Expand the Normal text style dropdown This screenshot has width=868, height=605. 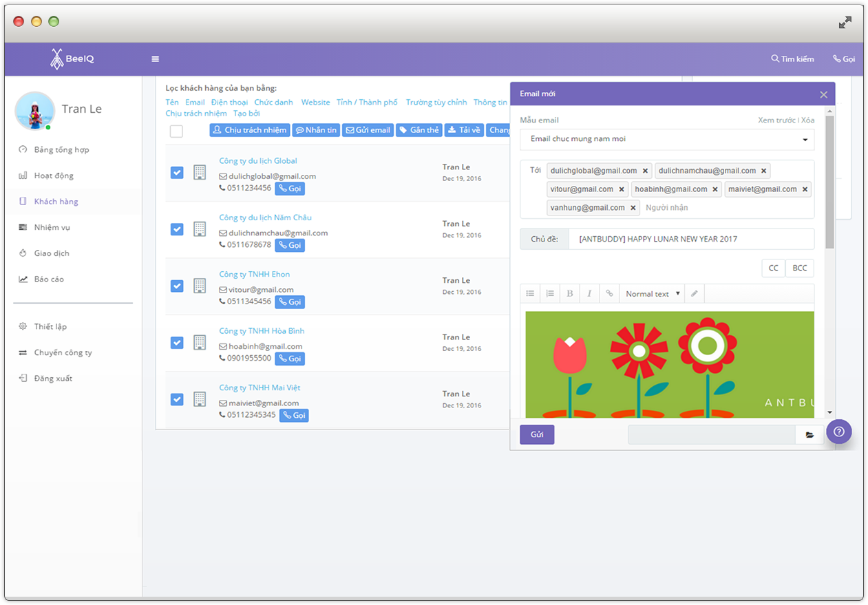coord(652,294)
